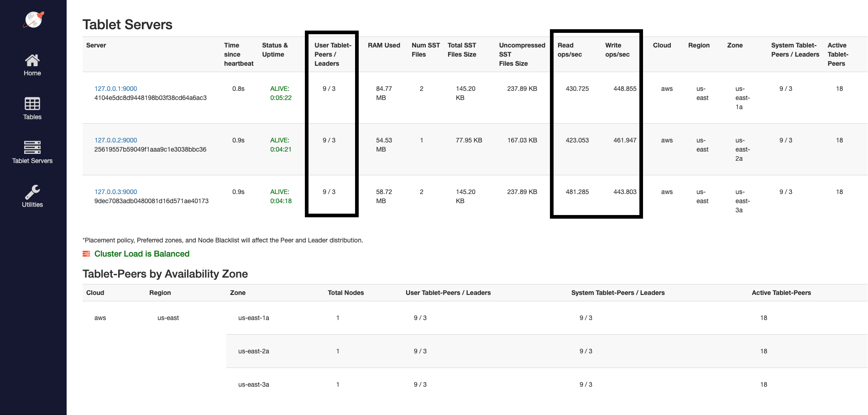The width and height of the screenshot is (868, 415).
Task: Click the Utilities sidebar label
Action: point(32,205)
